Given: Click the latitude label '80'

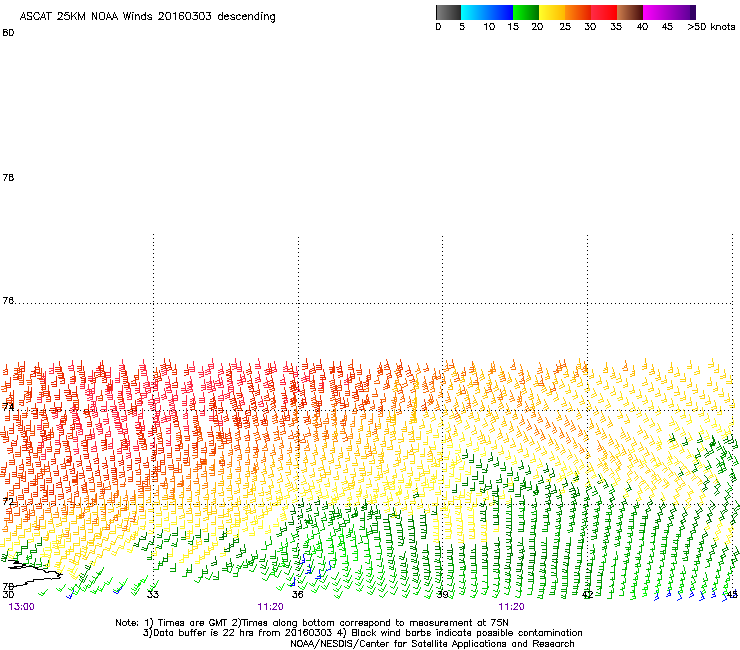Looking at the screenshot, I should (8, 33).
